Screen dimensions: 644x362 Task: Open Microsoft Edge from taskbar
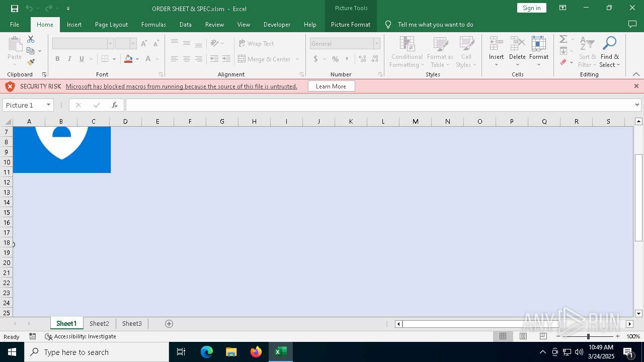(x=207, y=352)
